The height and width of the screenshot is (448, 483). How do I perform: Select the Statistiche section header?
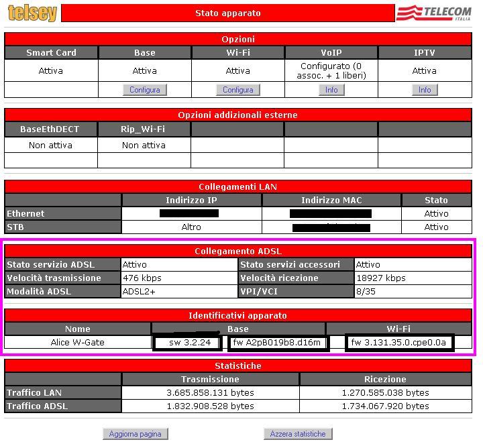pyautogui.click(x=238, y=366)
